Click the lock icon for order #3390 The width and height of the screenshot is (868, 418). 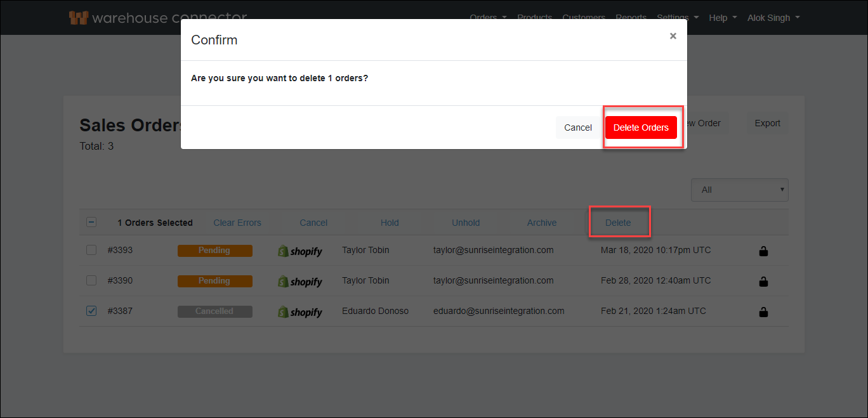(763, 281)
